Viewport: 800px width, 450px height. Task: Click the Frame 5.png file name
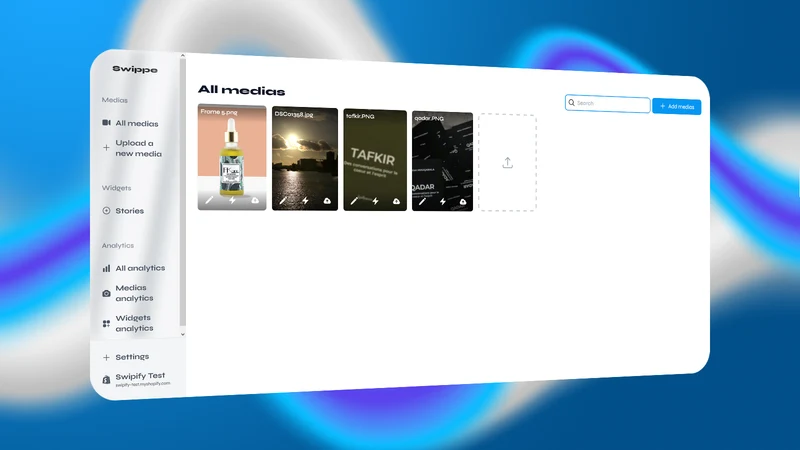click(219, 112)
